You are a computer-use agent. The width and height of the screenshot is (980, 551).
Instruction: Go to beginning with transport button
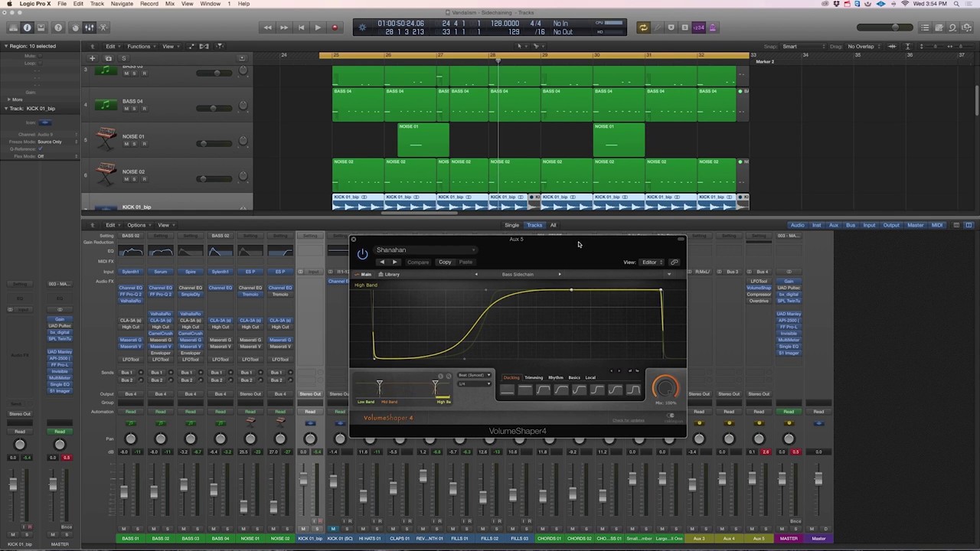point(301,28)
